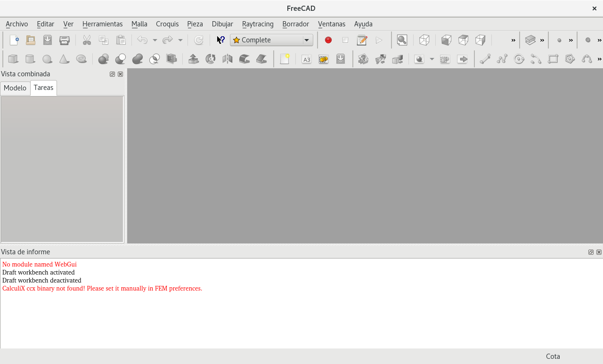Create a new document with the toolbar icon

tap(14, 40)
